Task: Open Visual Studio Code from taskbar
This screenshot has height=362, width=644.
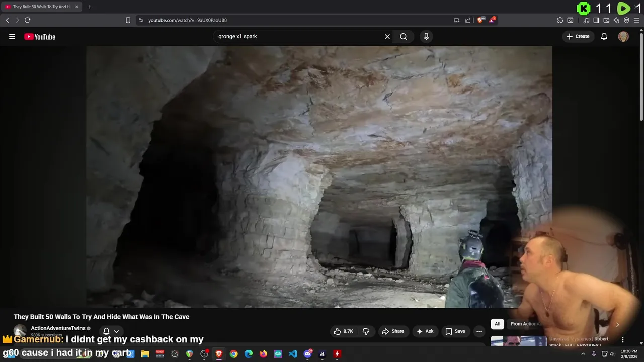Action: 293,354
